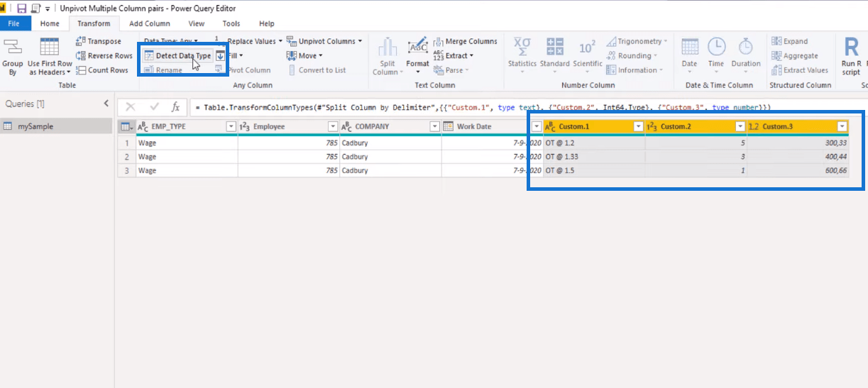Click Use First Row as Headers icon
The height and width of the screenshot is (388, 868).
click(50, 48)
